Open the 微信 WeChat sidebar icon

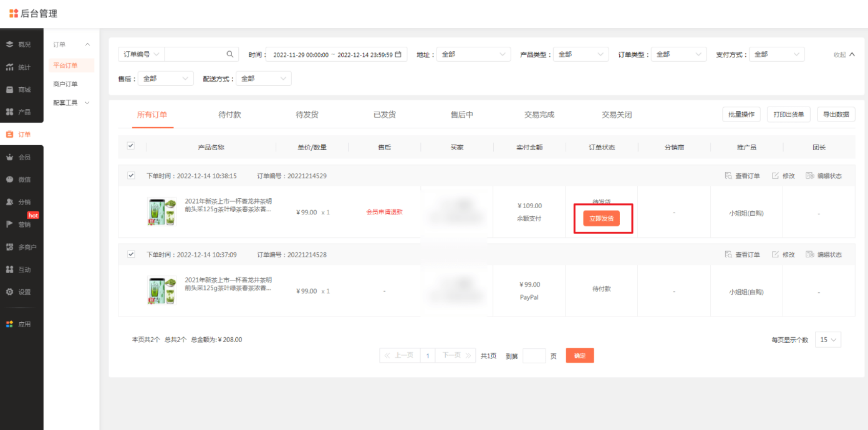[9, 179]
